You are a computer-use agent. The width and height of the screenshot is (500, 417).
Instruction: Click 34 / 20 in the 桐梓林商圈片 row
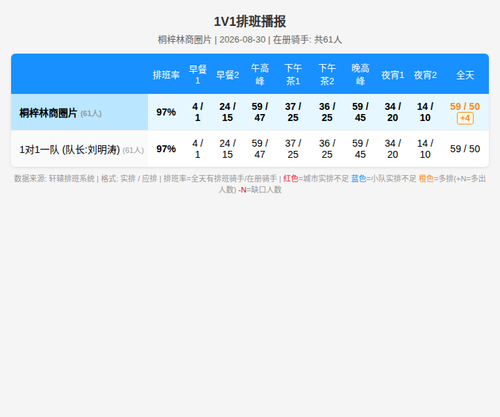point(393,112)
